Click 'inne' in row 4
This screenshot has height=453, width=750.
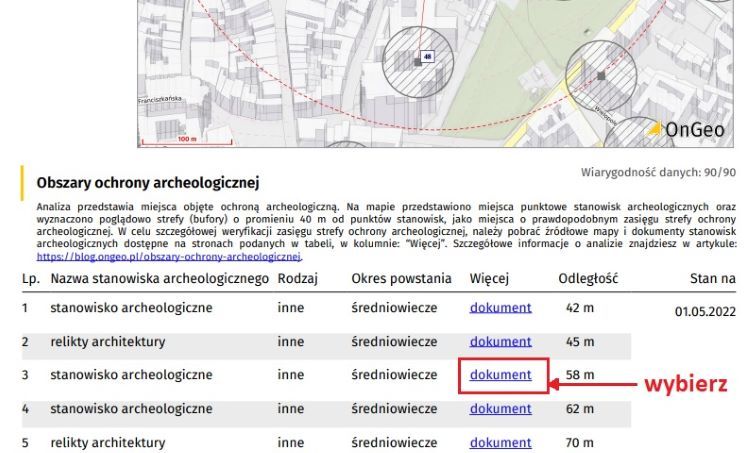click(x=290, y=409)
